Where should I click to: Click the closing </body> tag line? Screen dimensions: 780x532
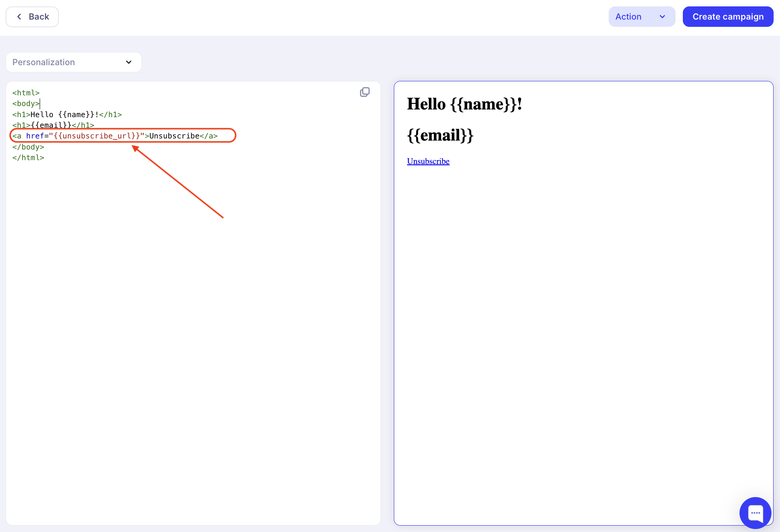tap(28, 147)
